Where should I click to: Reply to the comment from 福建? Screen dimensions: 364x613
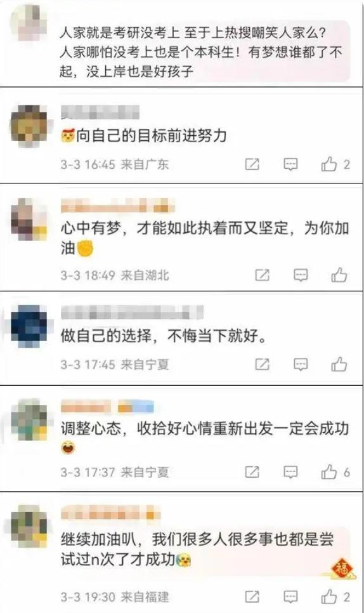coord(290,597)
